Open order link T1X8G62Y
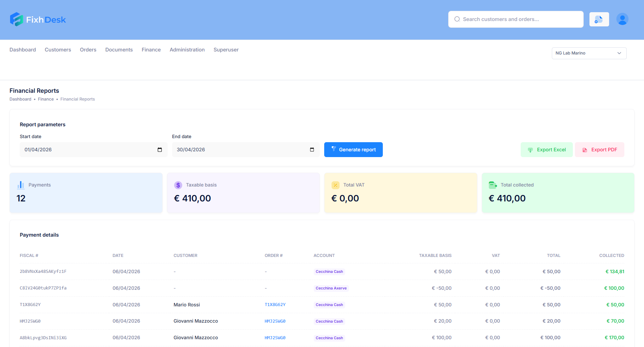The width and height of the screenshot is (644, 347). 275,305
